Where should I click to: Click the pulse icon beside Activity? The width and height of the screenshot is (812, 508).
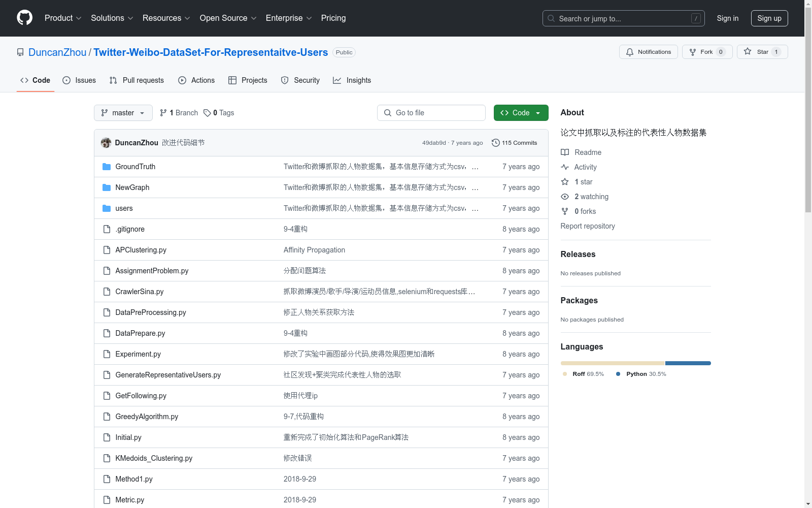(565, 167)
